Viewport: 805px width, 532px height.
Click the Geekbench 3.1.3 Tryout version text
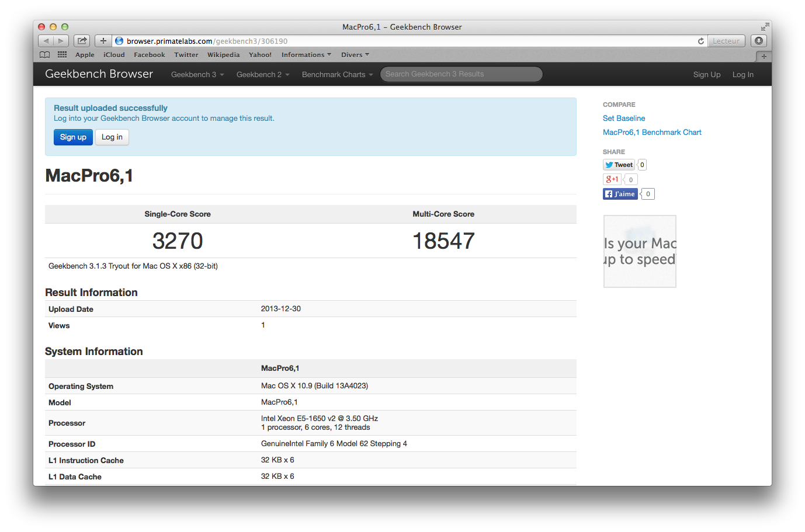133,266
